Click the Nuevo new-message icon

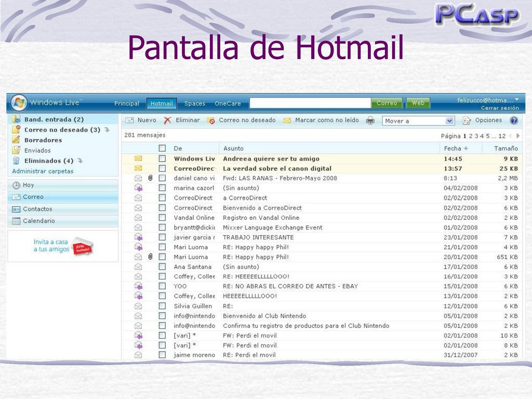pyautogui.click(x=129, y=120)
